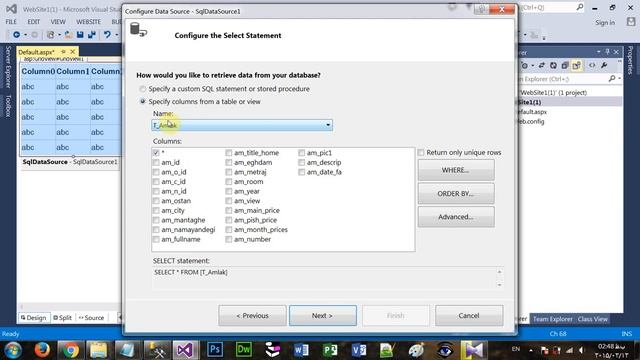Click Sync arrows icon in Solution Explorer toolbar
640x360 pixels.
[542, 65]
